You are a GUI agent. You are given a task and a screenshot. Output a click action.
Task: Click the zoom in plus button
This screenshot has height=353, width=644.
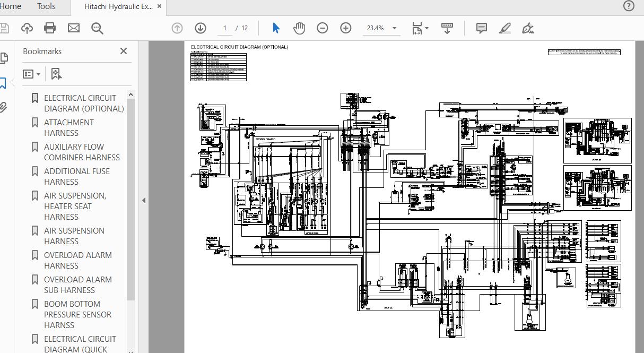(x=346, y=28)
